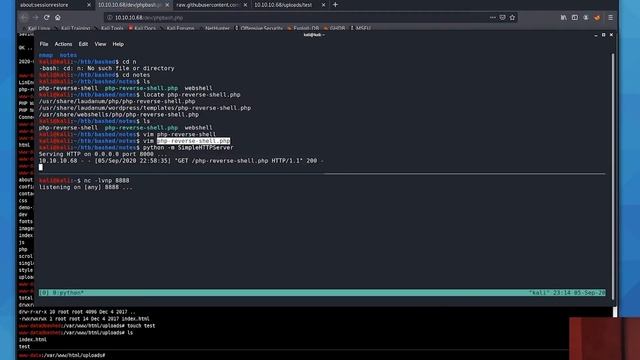Open the terminal Edit menu

tap(83, 44)
